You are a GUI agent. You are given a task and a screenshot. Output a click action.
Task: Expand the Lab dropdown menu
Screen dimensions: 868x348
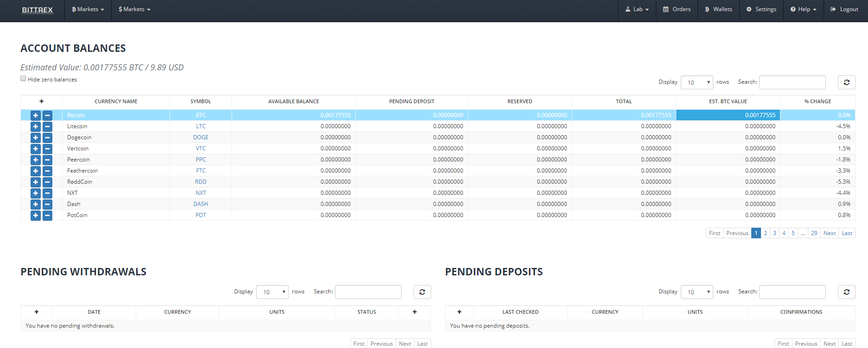pos(637,9)
